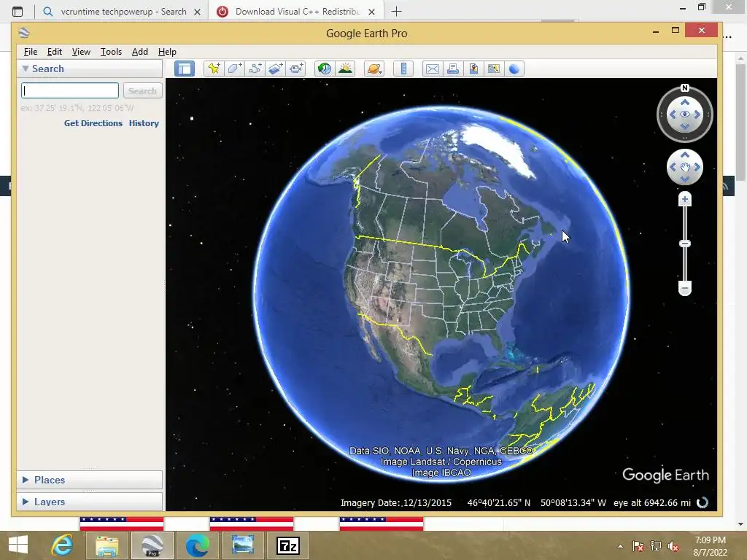
Task: Open File Explorer from taskbar
Action: tap(107, 545)
